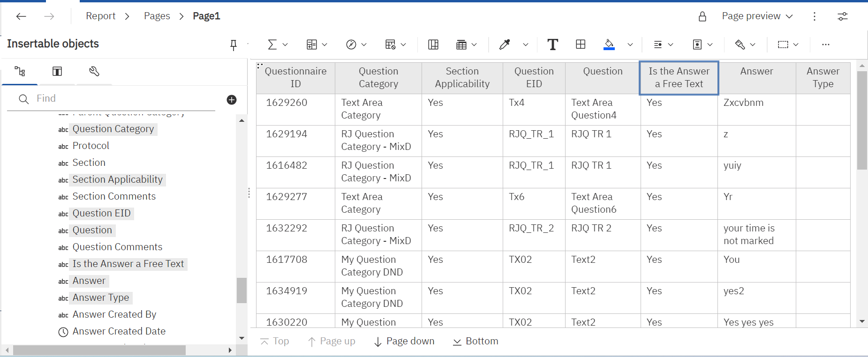868x357 pixels.
Task: Click the column grid icon
Action: 433,45
